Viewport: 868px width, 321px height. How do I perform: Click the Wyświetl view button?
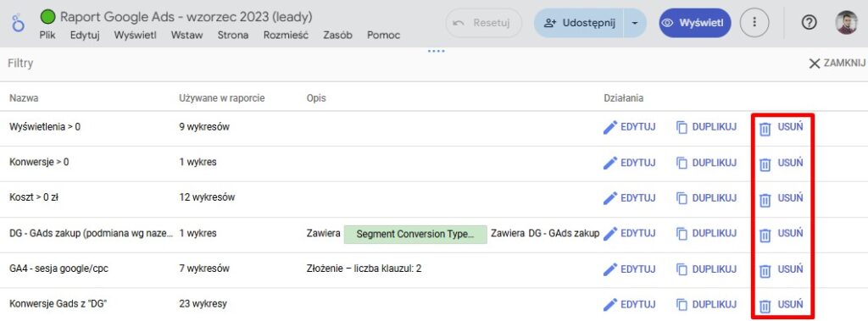pos(695,23)
